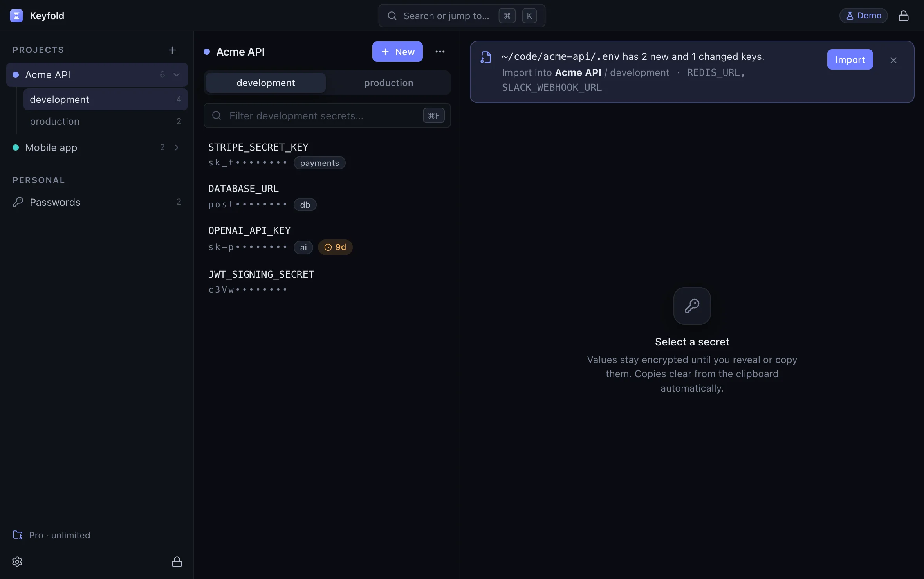Click the Demo flask badge
924x579 pixels.
[x=863, y=16]
